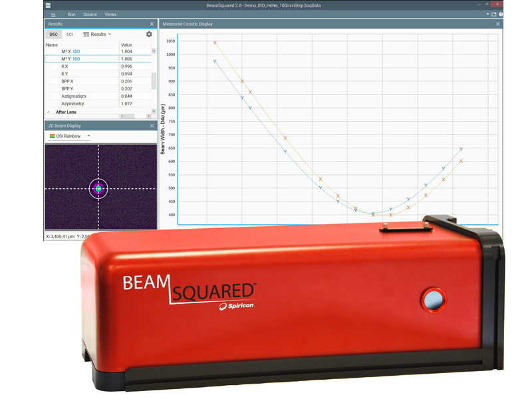
Task: Click the cursor X coordinate readout in status bar
Action: (x=60, y=237)
